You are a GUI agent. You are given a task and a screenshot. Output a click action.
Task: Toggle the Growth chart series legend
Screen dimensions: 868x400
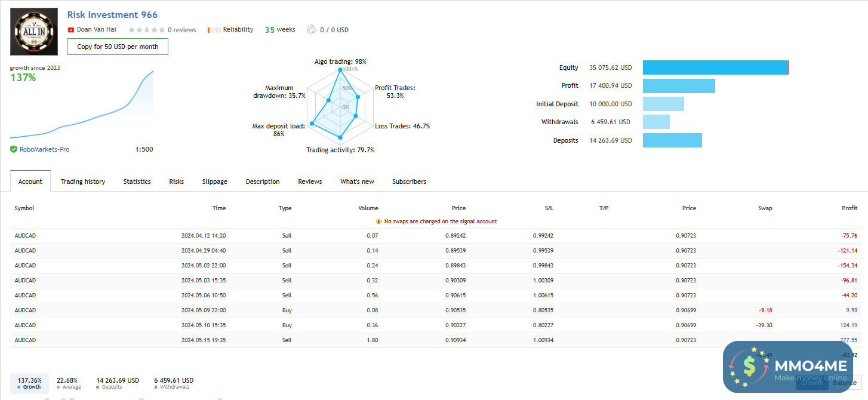(x=29, y=383)
